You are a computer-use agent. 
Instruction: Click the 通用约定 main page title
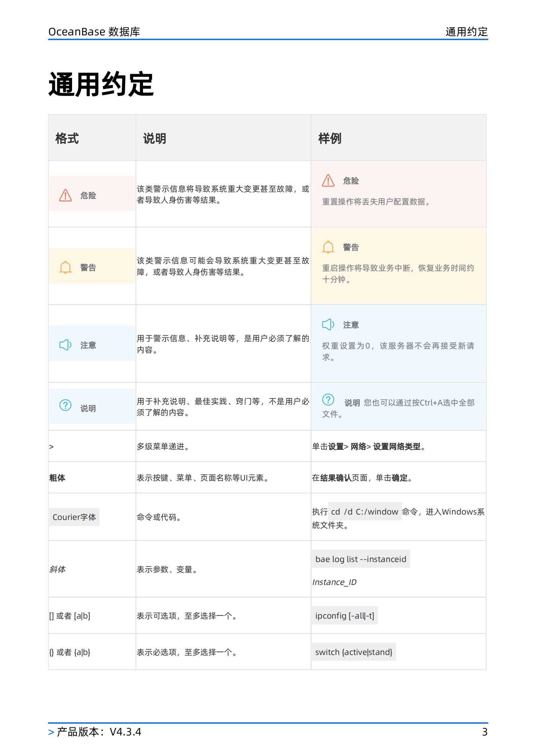[x=101, y=84]
